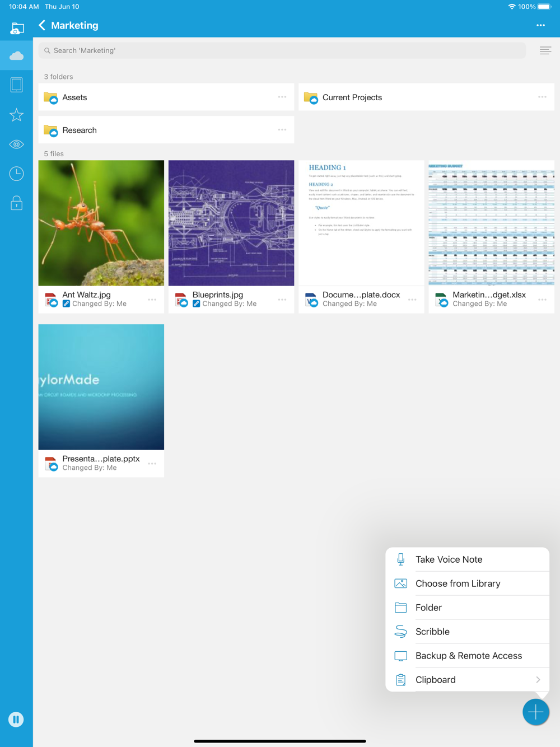
Task: Open the Blueprints.jpg thumbnail
Action: click(231, 223)
